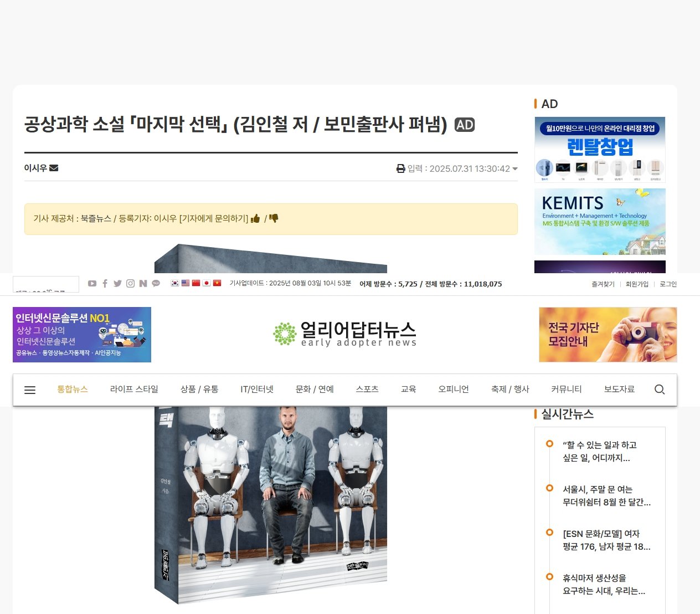Click the Twitter bird icon
Screen dimensions: 700x614
tap(117, 284)
